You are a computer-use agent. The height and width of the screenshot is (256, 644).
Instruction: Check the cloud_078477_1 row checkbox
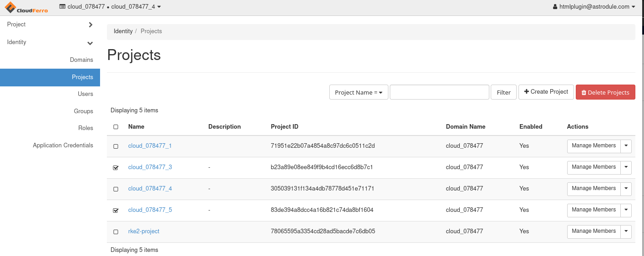tap(116, 146)
